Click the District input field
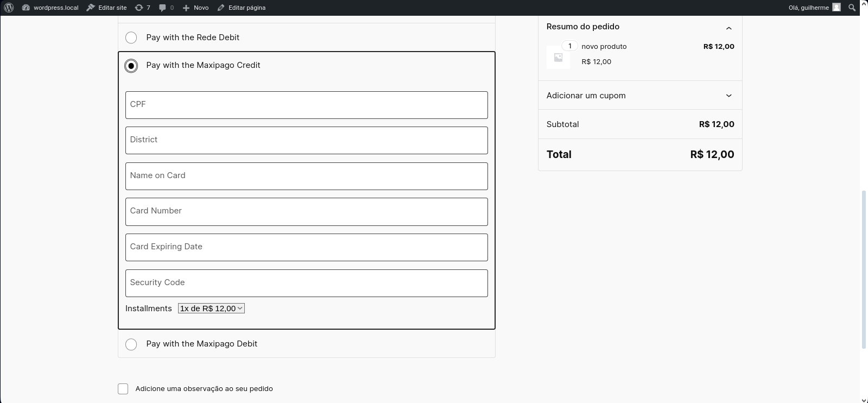 pos(307,140)
